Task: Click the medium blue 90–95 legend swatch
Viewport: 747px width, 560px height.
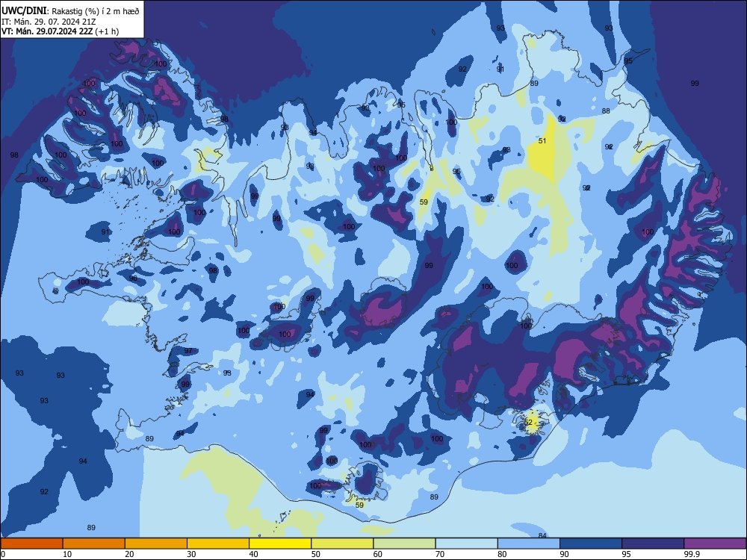Action: [x=591, y=544]
